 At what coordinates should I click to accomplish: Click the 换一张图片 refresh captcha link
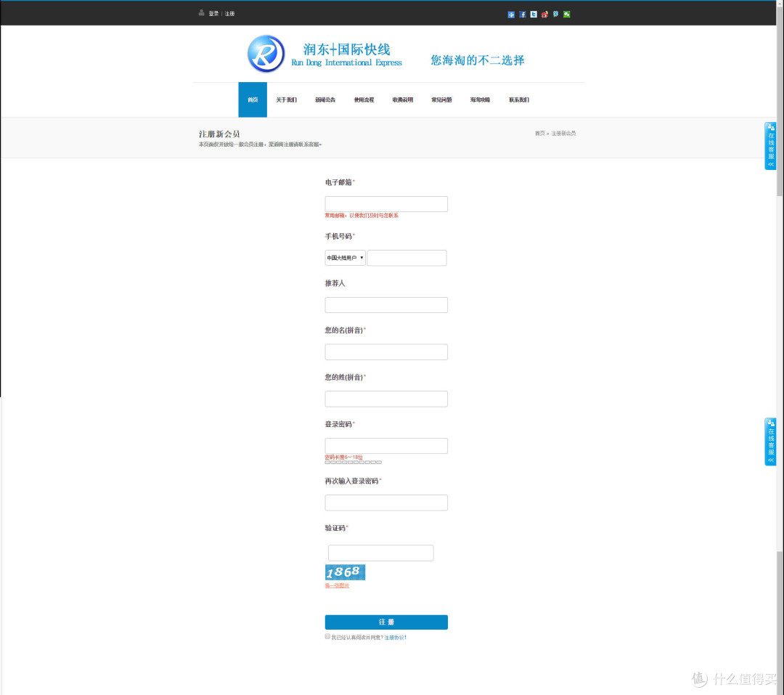(x=337, y=585)
